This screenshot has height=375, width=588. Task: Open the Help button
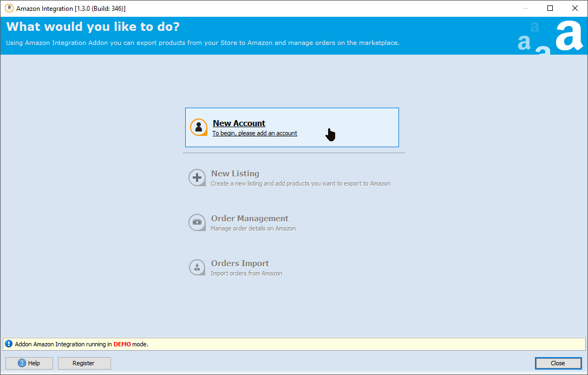click(x=29, y=363)
